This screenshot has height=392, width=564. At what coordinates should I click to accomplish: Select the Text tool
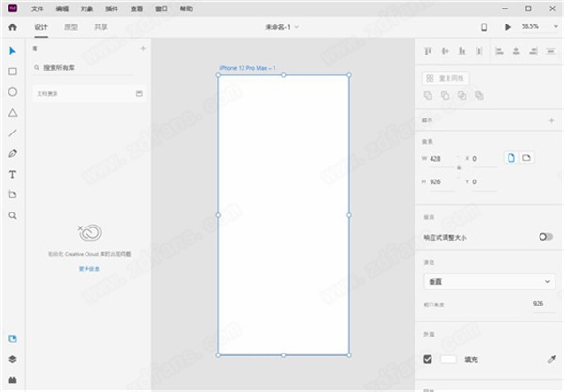(x=12, y=175)
